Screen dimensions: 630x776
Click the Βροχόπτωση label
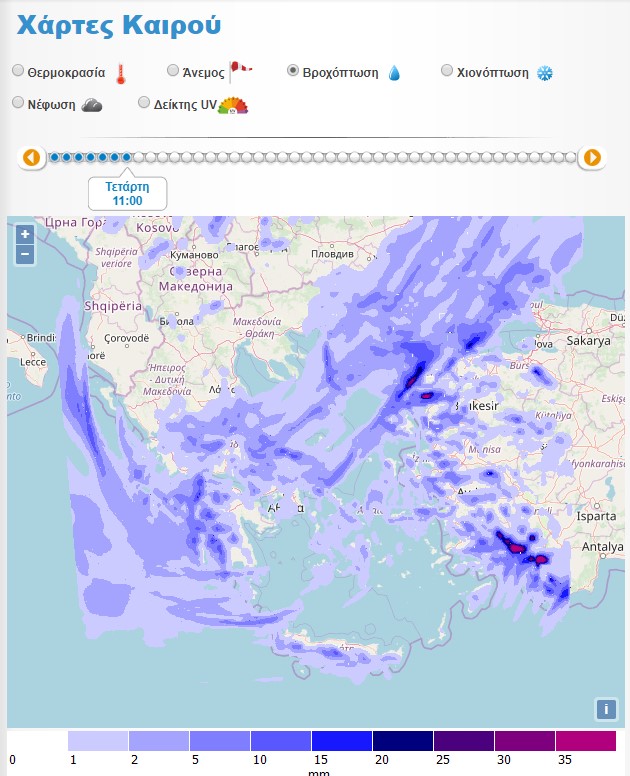click(x=340, y=73)
